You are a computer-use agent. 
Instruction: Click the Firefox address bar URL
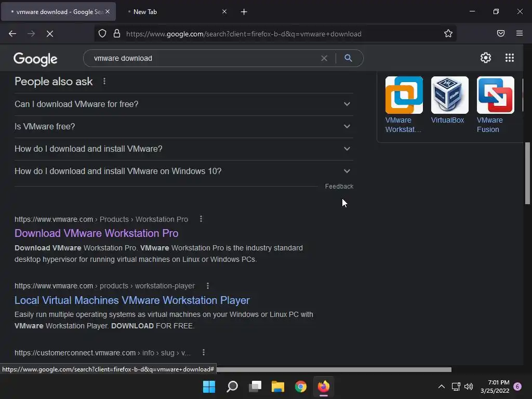244,34
